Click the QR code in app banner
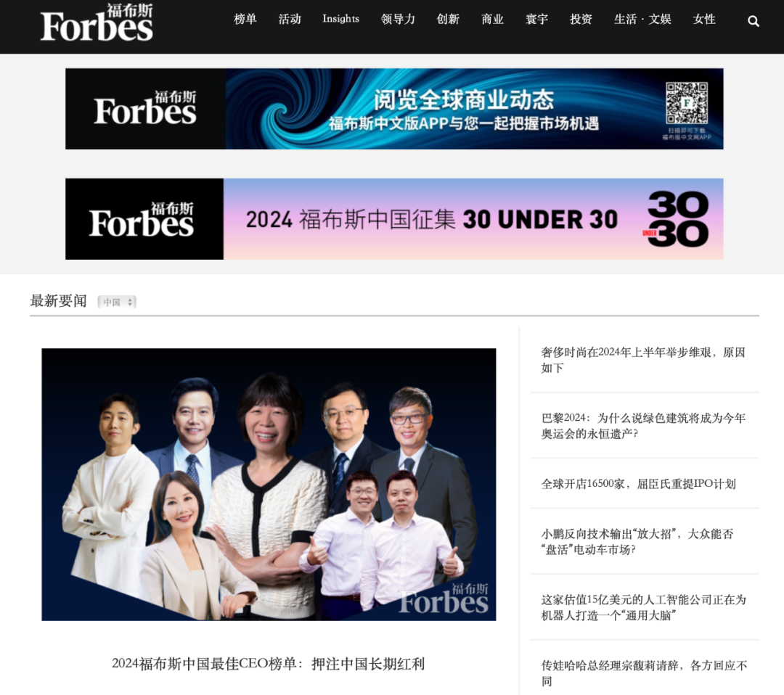784x695 pixels. (x=687, y=104)
